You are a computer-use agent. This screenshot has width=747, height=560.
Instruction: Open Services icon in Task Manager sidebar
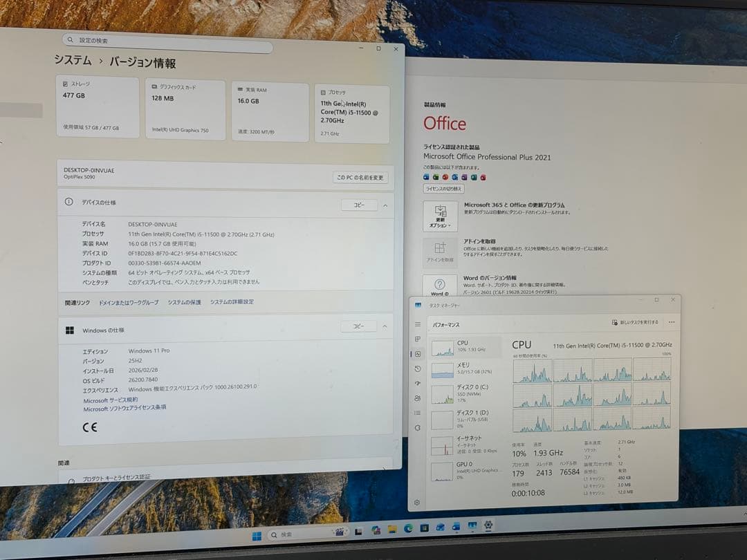[x=417, y=428]
